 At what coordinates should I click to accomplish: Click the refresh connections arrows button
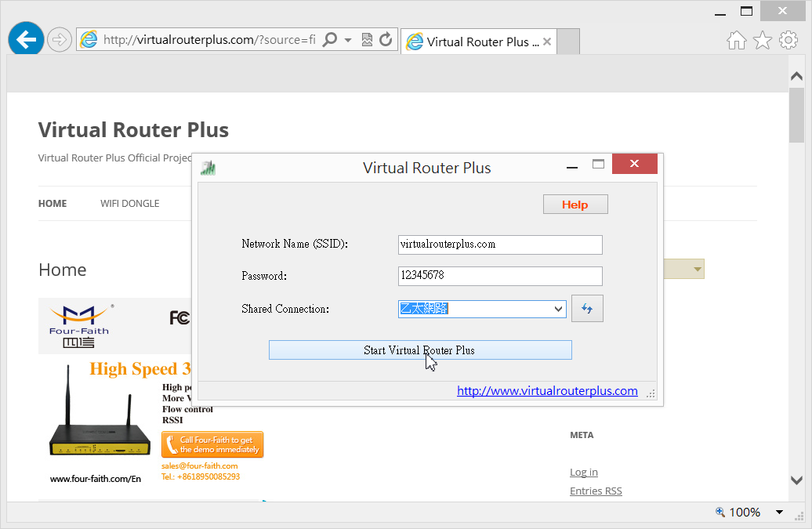(587, 309)
